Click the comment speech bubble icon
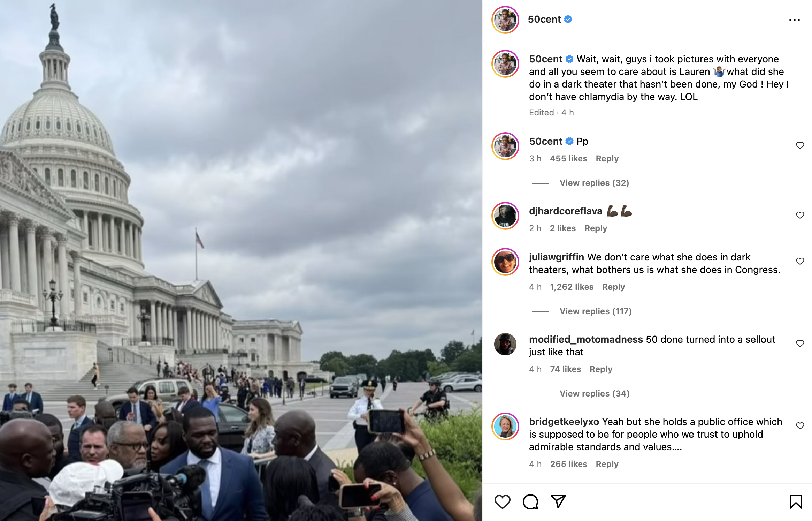Image resolution: width=812 pixels, height=521 pixels. pyautogui.click(x=530, y=501)
